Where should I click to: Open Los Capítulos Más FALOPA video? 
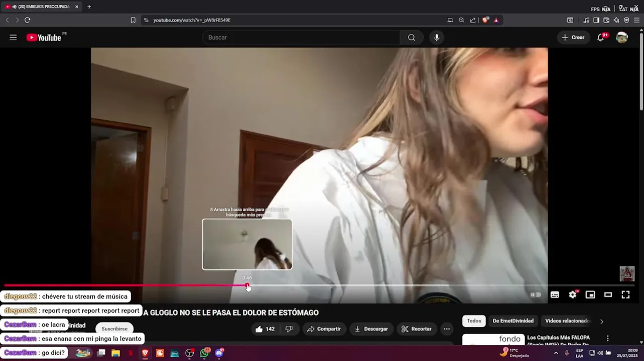click(558, 341)
